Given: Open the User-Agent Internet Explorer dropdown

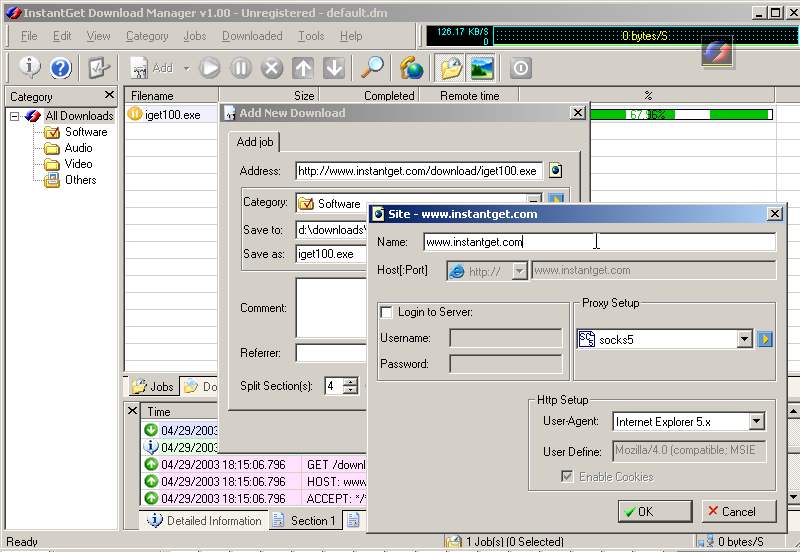Looking at the screenshot, I should click(757, 421).
